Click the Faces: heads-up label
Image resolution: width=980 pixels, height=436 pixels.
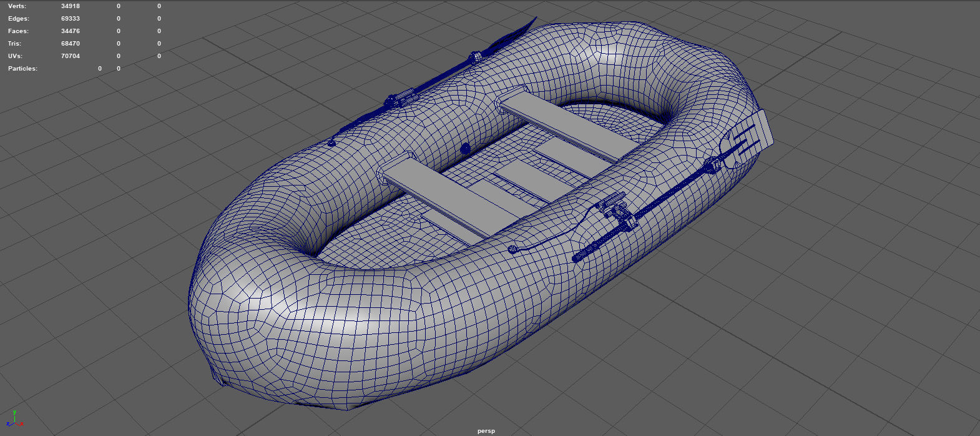click(x=18, y=31)
